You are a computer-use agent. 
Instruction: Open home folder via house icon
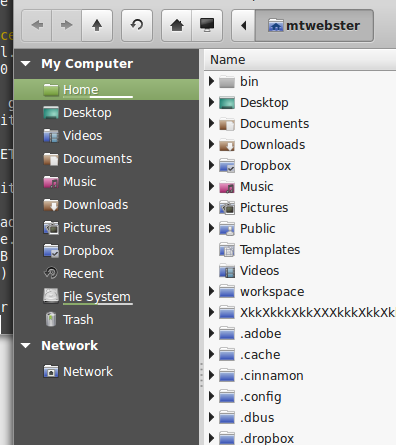(177, 25)
